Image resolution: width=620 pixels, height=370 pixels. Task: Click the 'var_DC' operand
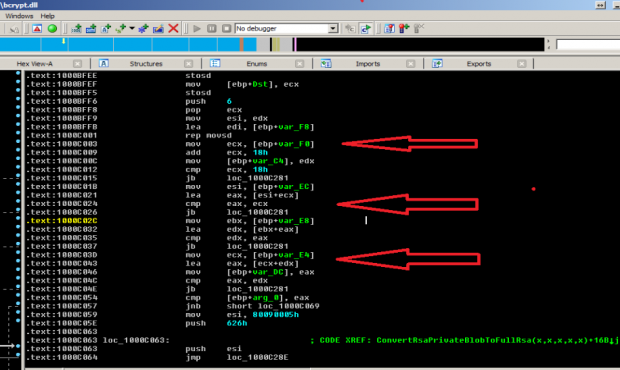268,272
